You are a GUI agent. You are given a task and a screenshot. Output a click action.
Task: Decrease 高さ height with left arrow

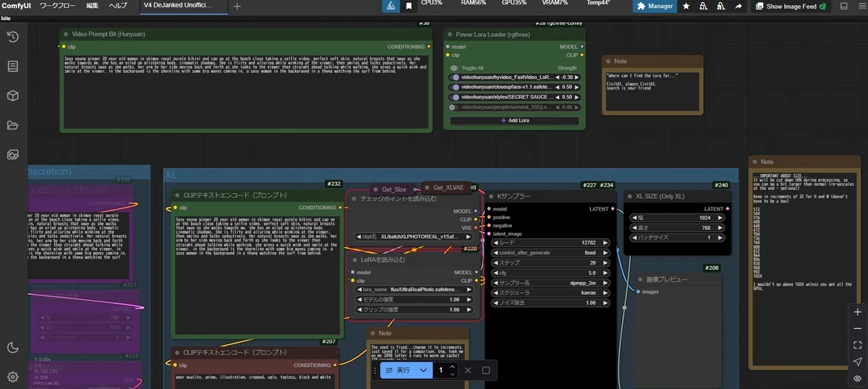634,227
